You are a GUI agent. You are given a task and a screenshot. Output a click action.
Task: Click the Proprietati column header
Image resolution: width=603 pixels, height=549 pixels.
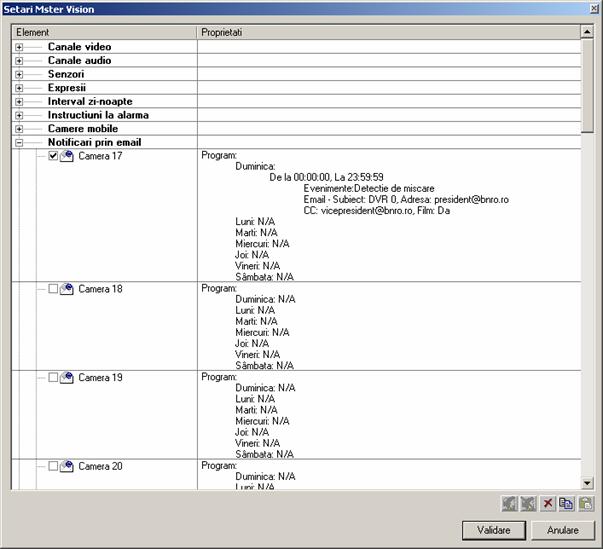[x=388, y=33]
